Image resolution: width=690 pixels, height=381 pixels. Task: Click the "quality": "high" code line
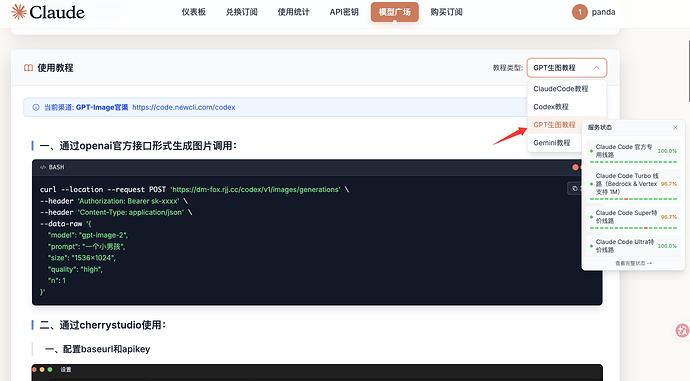click(x=75, y=270)
